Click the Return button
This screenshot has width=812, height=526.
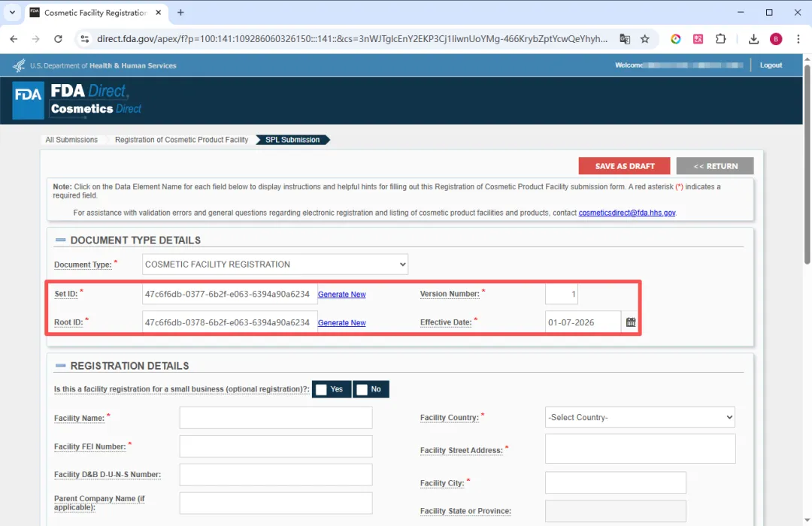tap(715, 166)
